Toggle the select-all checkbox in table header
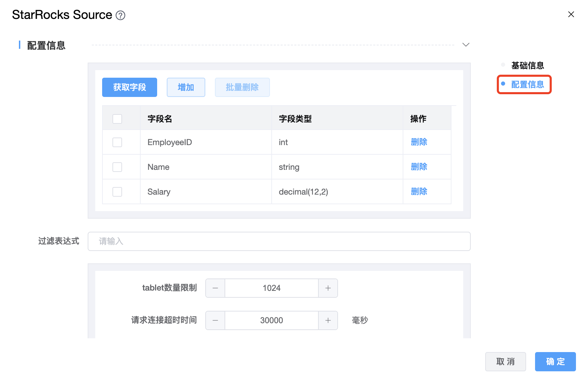Image resolution: width=588 pixels, height=383 pixels. tap(117, 119)
